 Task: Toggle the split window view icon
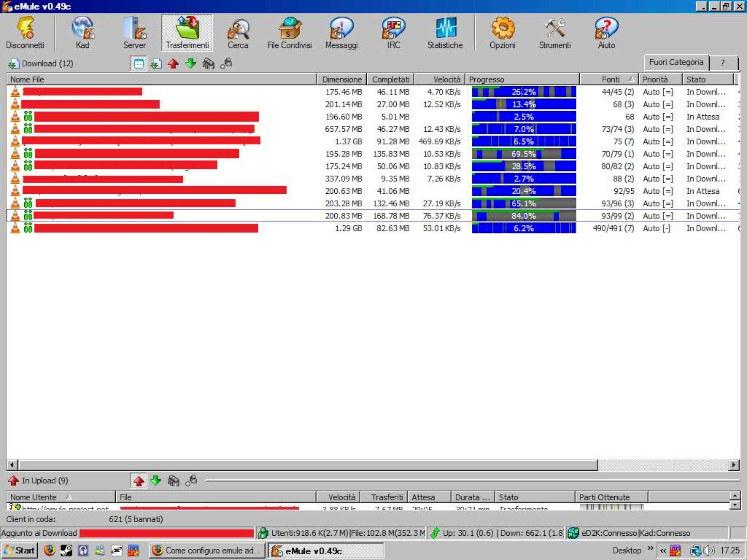139,64
